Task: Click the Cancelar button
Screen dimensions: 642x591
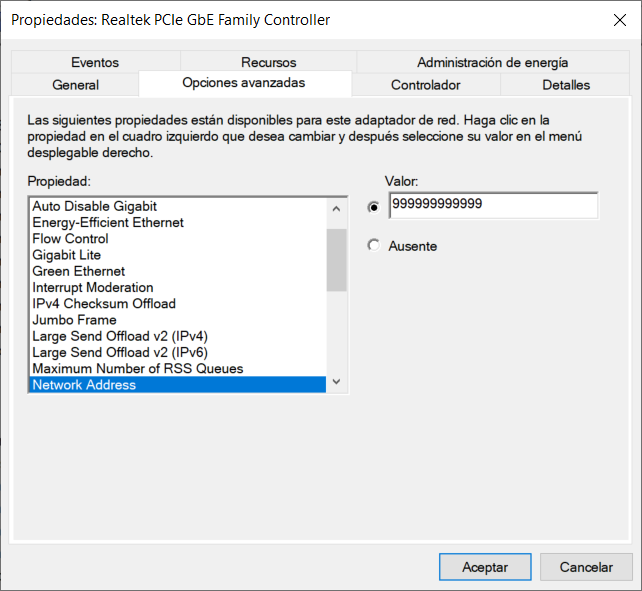Action: coord(586,567)
